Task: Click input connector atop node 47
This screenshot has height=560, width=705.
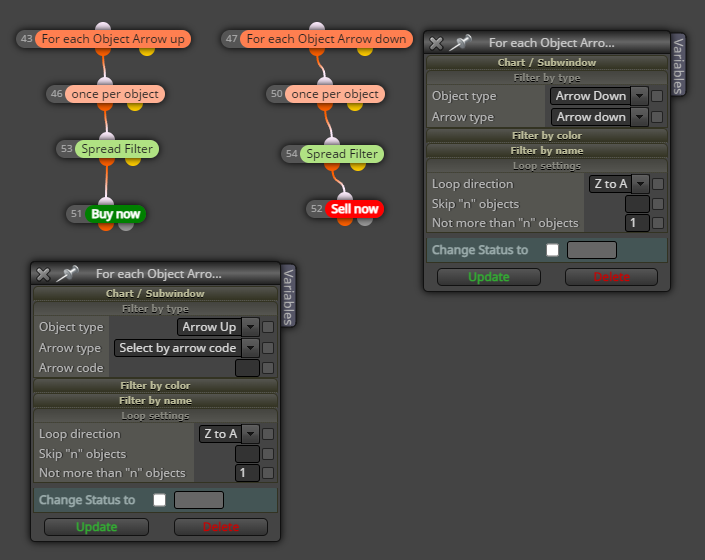Action: coord(317,27)
